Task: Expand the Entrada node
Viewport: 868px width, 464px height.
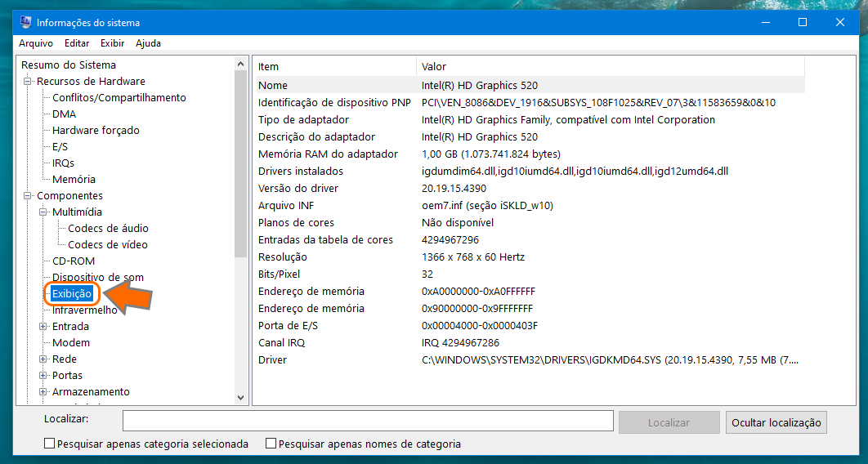Action: [43, 326]
